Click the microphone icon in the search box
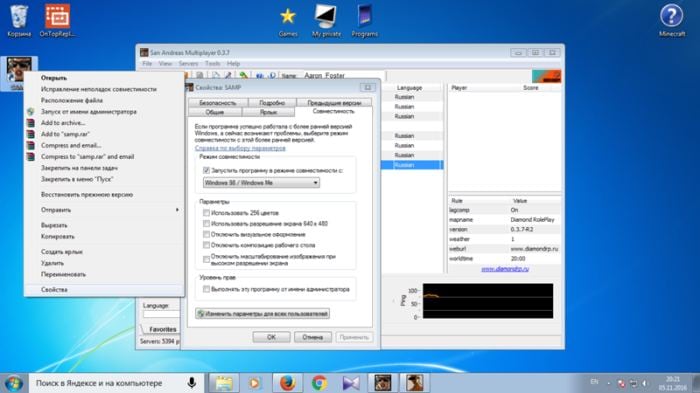700x393 pixels. click(x=192, y=383)
